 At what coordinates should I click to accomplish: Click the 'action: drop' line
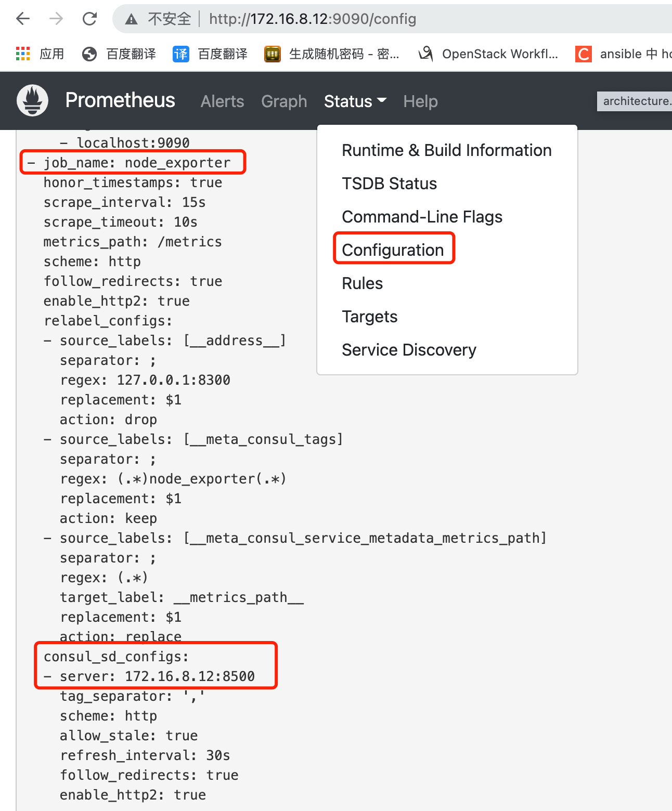[x=109, y=420]
